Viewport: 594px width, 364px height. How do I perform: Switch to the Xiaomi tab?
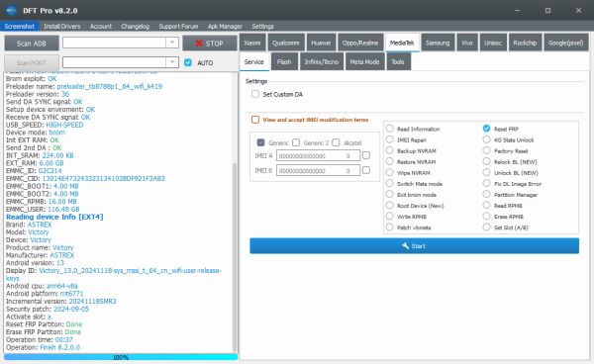click(252, 43)
